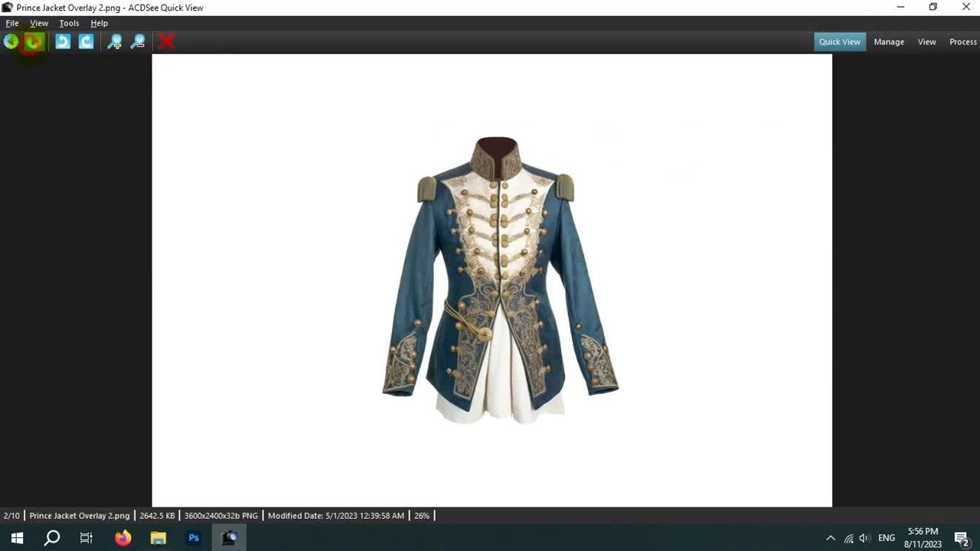
Task: Delete the image with the red X
Action: (166, 42)
